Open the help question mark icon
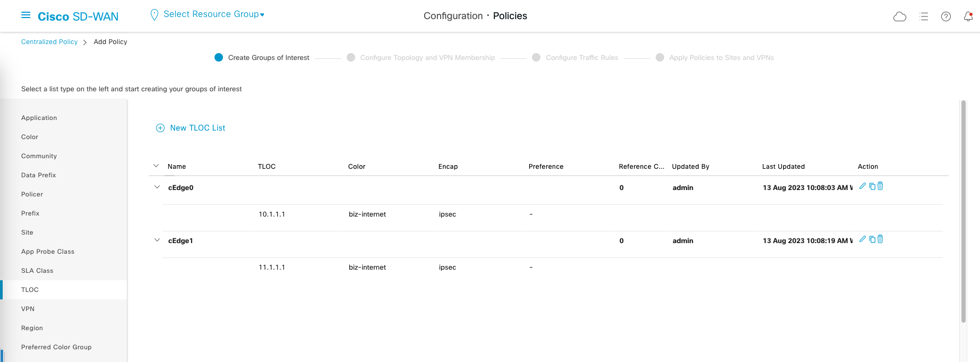 coord(946,16)
